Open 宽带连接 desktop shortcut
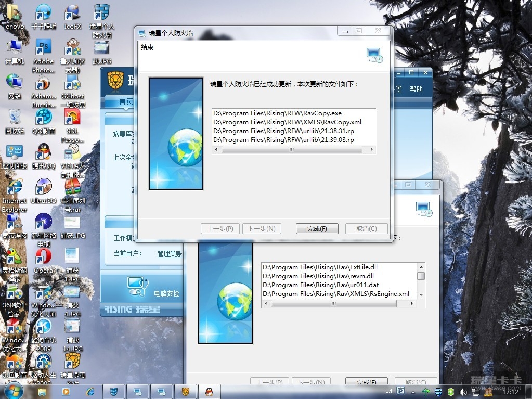This screenshot has height=399, width=532. click(x=14, y=226)
